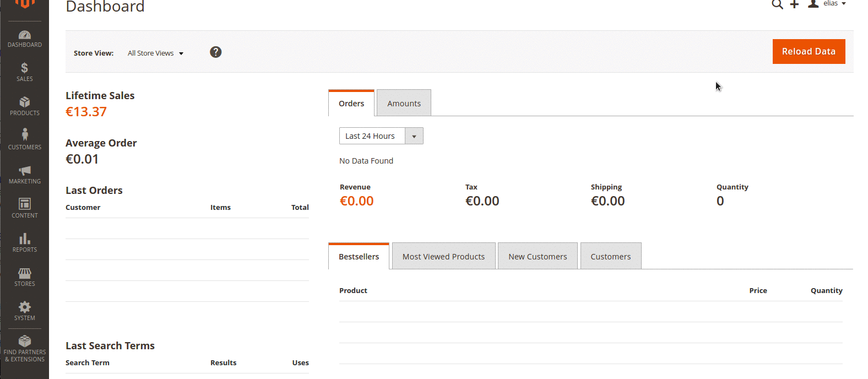Open the Stores sidebar icon
868x379 pixels.
(25, 273)
